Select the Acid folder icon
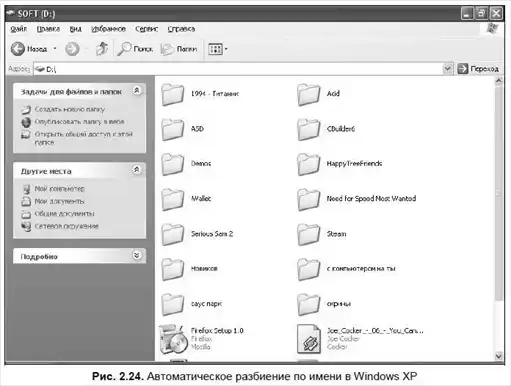Viewport: 511px width, 386px height. click(x=308, y=94)
